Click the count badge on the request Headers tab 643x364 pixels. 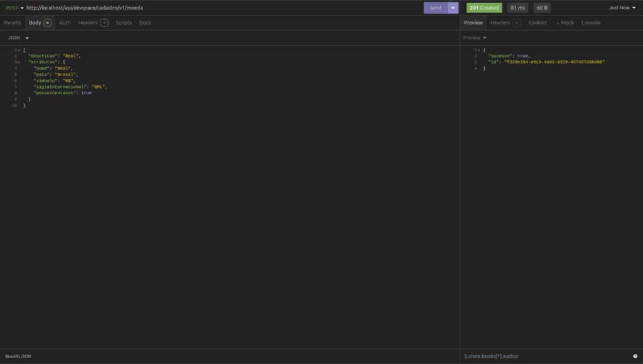pos(104,23)
